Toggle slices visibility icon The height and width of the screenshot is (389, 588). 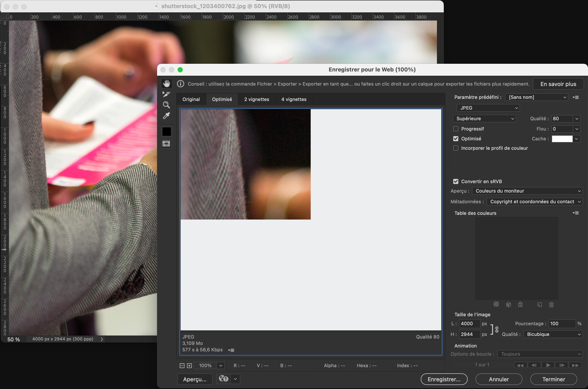click(x=166, y=144)
